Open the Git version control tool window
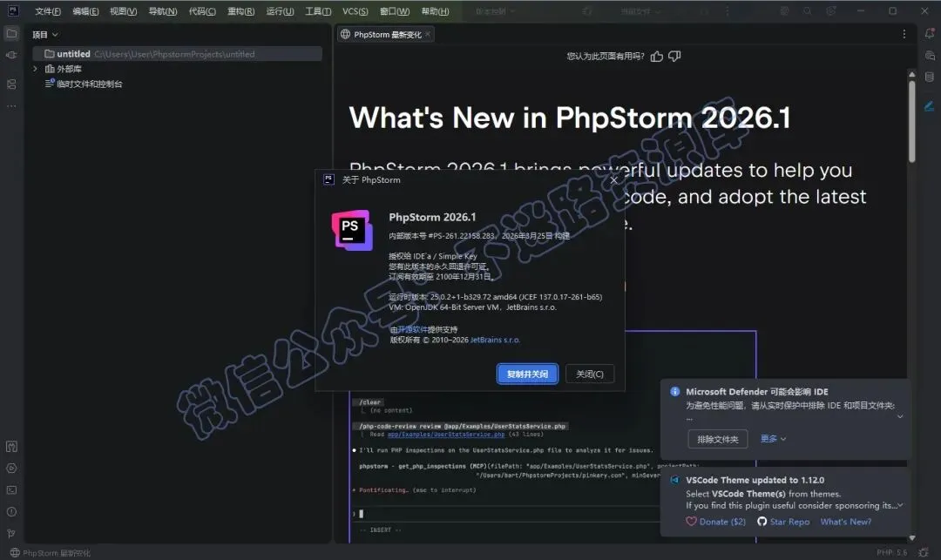The width and height of the screenshot is (941, 560). pyautogui.click(x=11, y=533)
